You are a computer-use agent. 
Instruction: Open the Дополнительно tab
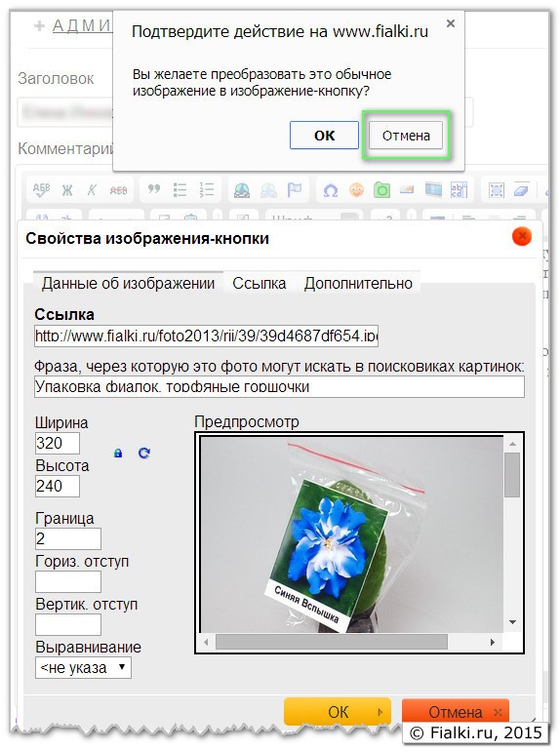pos(358,284)
